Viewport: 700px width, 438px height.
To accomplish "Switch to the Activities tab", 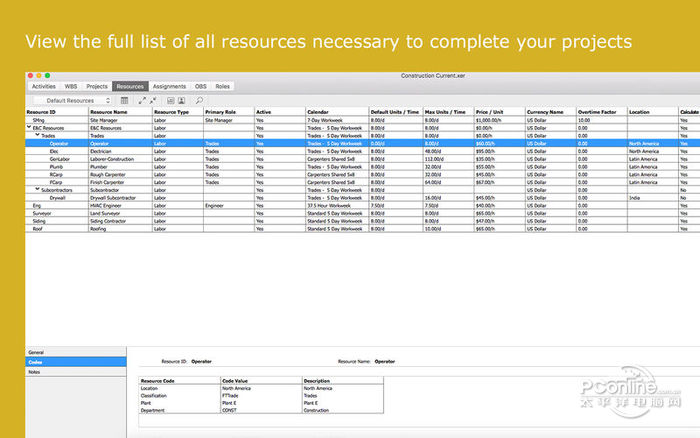I will tap(44, 87).
